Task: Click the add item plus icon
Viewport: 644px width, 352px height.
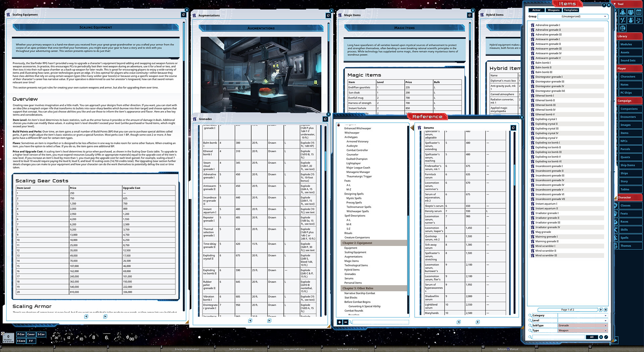Action: [x=601, y=337]
